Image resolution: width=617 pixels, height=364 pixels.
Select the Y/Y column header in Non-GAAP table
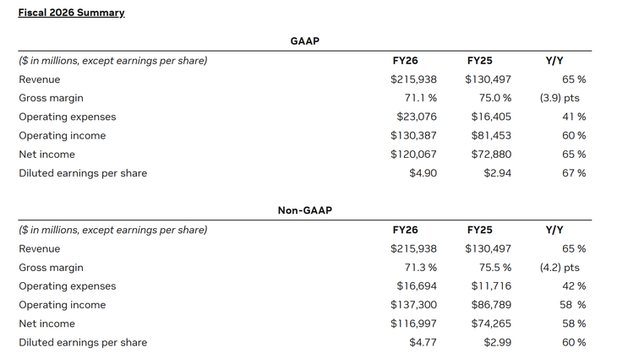[x=554, y=230]
